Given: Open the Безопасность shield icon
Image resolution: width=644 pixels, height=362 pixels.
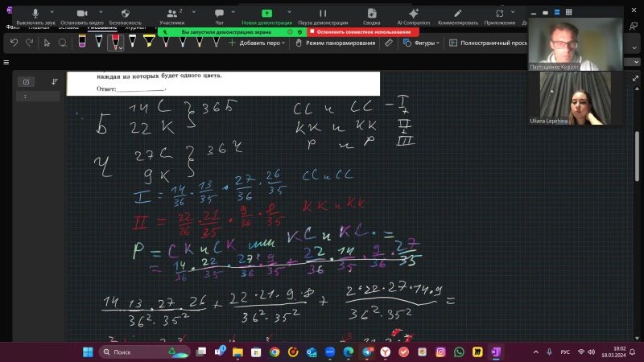Looking at the screenshot, I should click(x=125, y=15).
